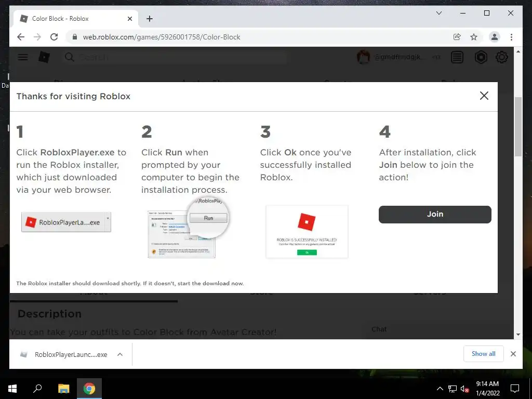Open the Roblox notifications list icon
The height and width of the screenshot is (399, 532).
[457, 57]
